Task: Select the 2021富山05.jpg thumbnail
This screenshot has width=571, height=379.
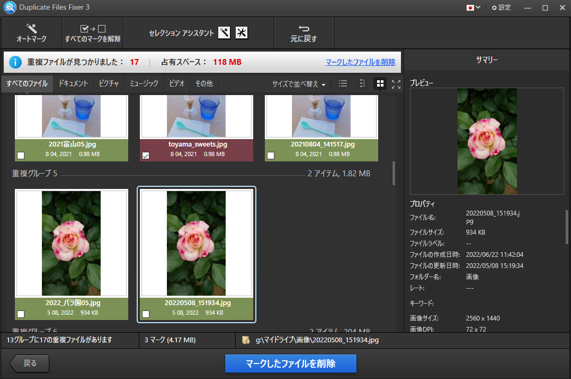Action: (x=71, y=116)
